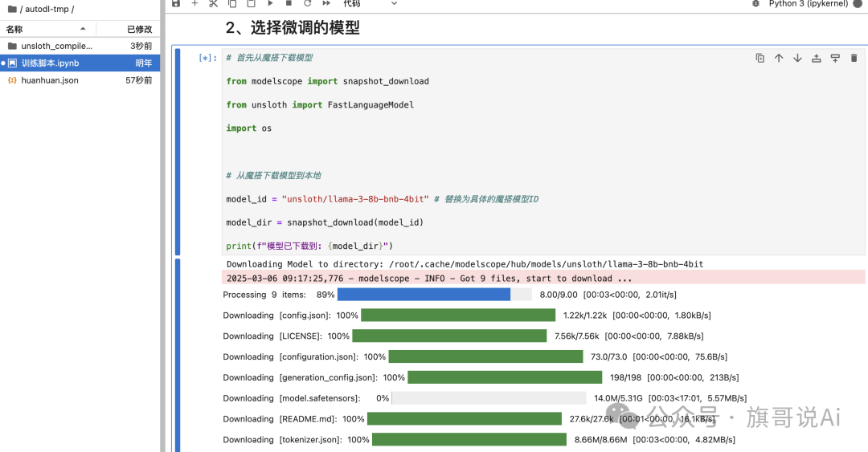Screen dimensions: 868x452
Task: Duplicate the cell with the cell toolbar copy icon
Action: coord(760,58)
